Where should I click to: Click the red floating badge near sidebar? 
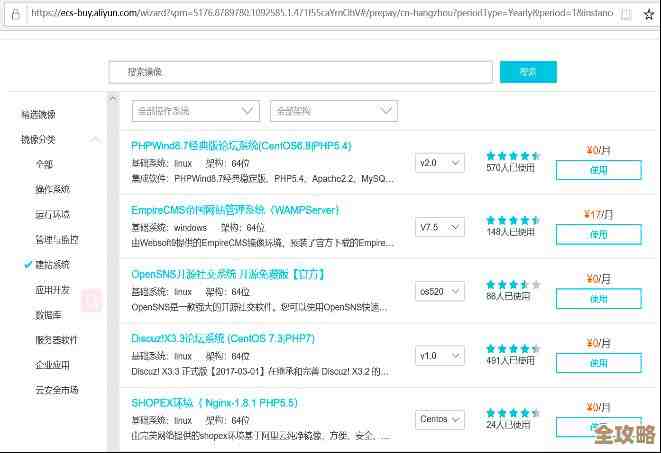click(x=91, y=300)
